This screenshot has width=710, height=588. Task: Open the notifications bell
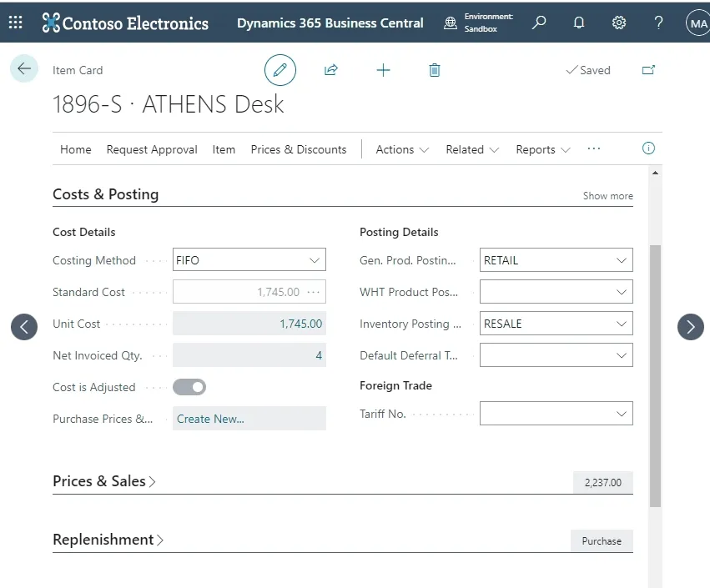579,23
